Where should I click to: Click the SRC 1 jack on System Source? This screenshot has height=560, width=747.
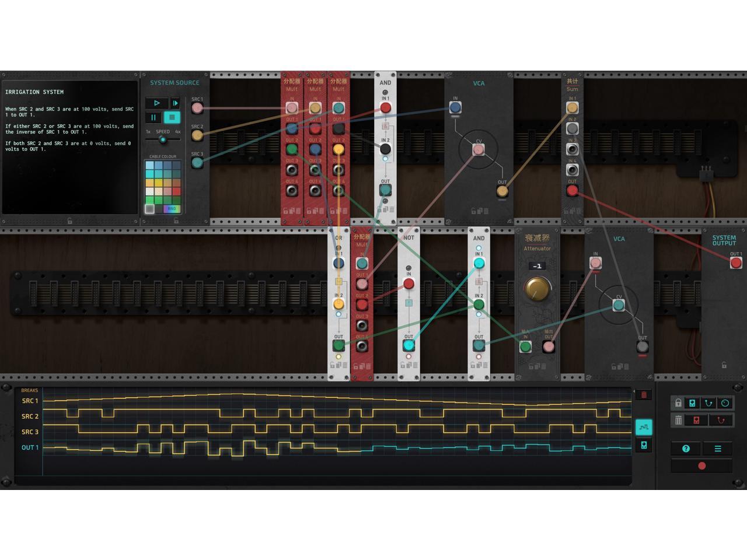(x=197, y=108)
